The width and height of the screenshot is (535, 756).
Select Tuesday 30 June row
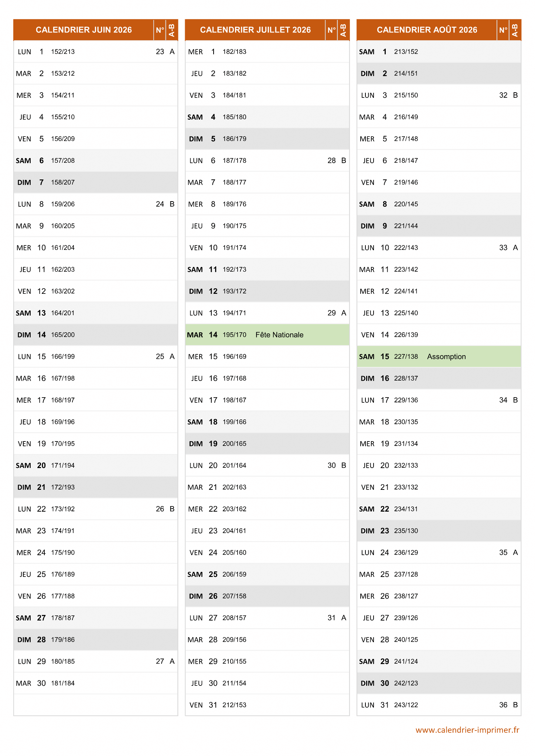tap(96, 683)
